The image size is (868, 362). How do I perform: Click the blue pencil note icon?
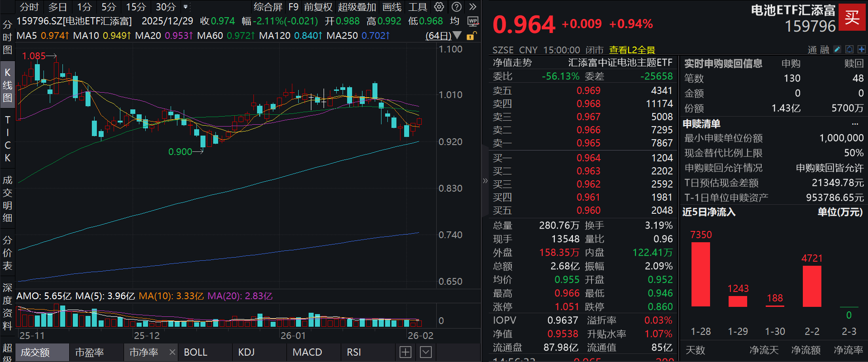pyautogui.click(x=837, y=49)
